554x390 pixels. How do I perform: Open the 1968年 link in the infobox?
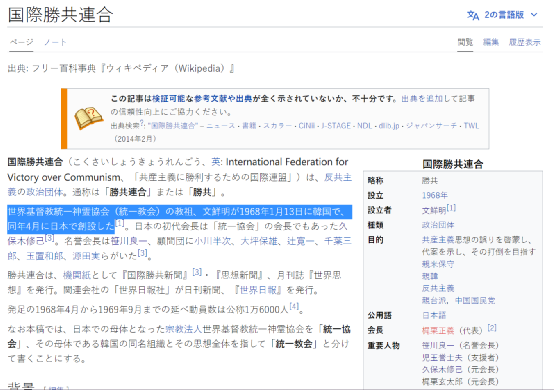(x=435, y=195)
